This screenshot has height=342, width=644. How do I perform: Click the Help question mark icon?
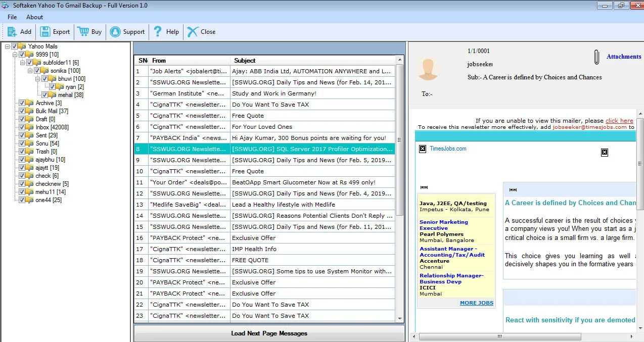(x=158, y=31)
